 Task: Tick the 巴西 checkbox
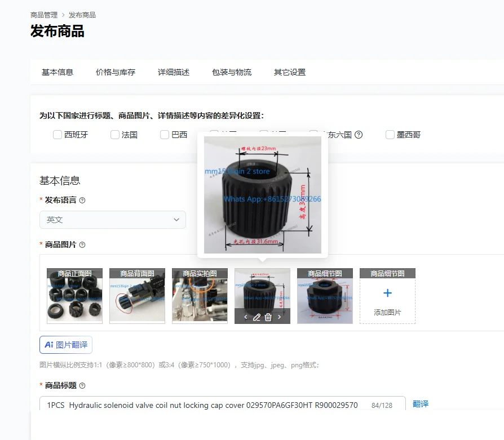tap(165, 135)
